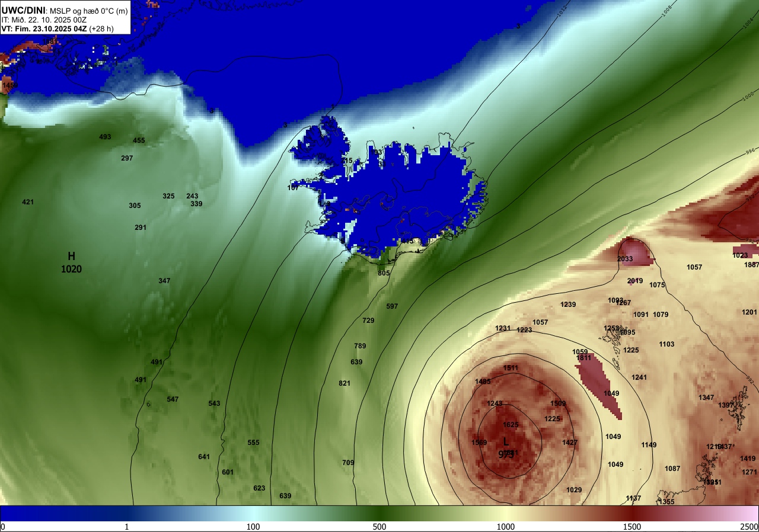Screen dimensions: 759x532
Task: Click the color scale label 500
Action: click(379, 527)
